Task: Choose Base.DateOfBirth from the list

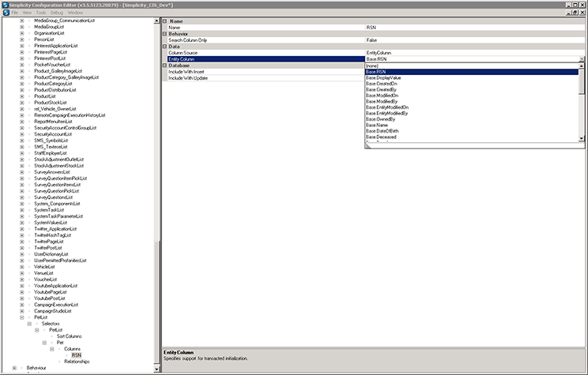Action: tap(471, 131)
